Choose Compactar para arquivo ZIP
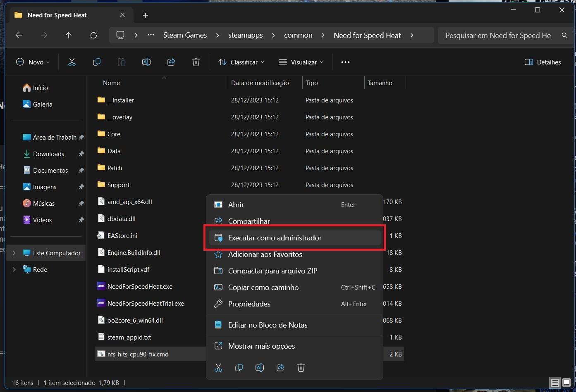This screenshot has width=576, height=392. (x=295, y=271)
